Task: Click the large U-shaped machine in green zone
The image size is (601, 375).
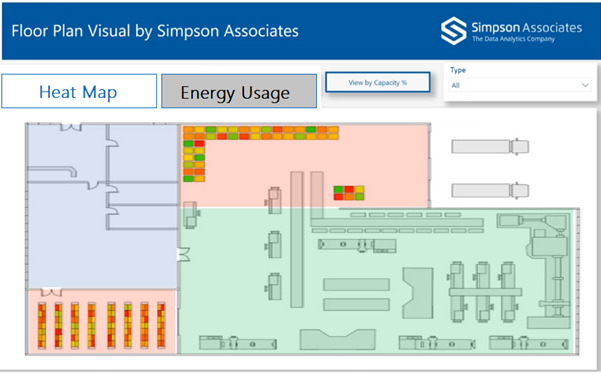Action: (x=418, y=293)
